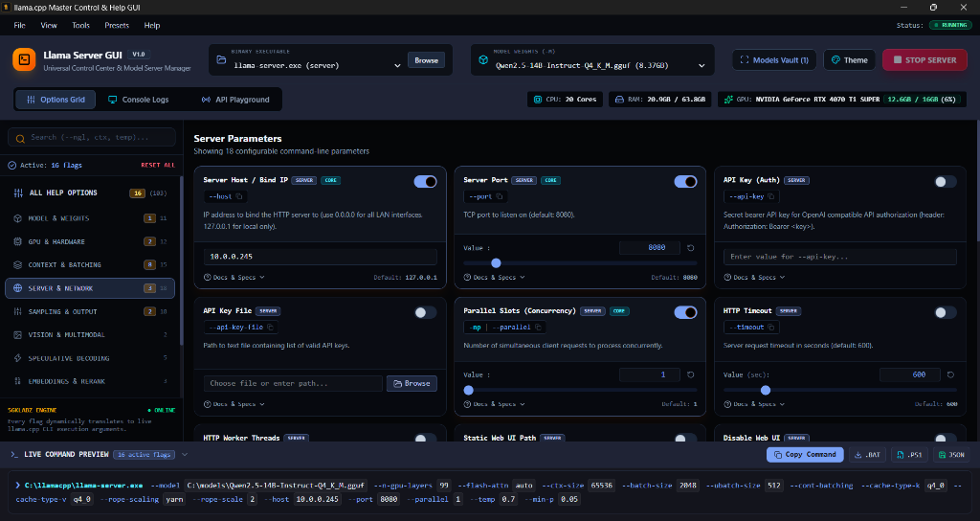This screenshot has height=521, width=980.
Task: Click the STOP SERVER button
Action: coord(924,60)
